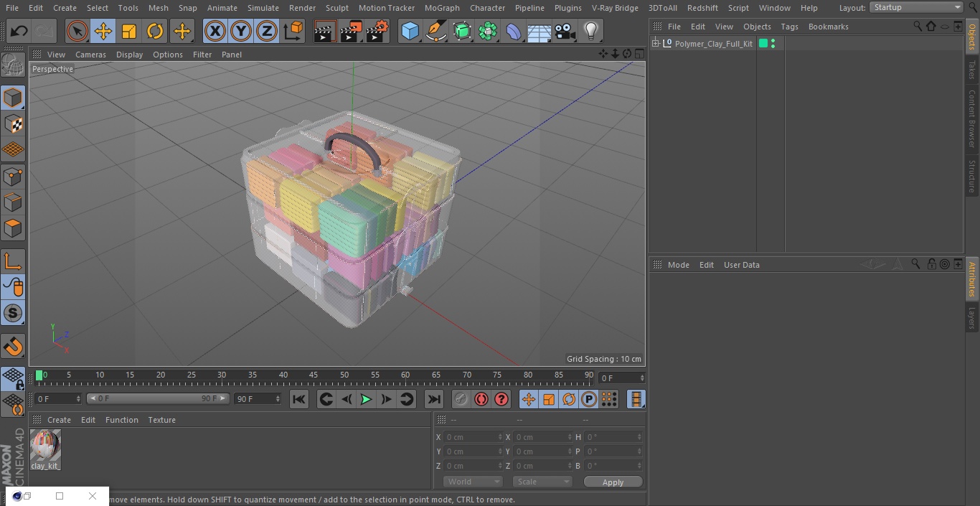
Task: Open the File menu
Action: point(12,8)
